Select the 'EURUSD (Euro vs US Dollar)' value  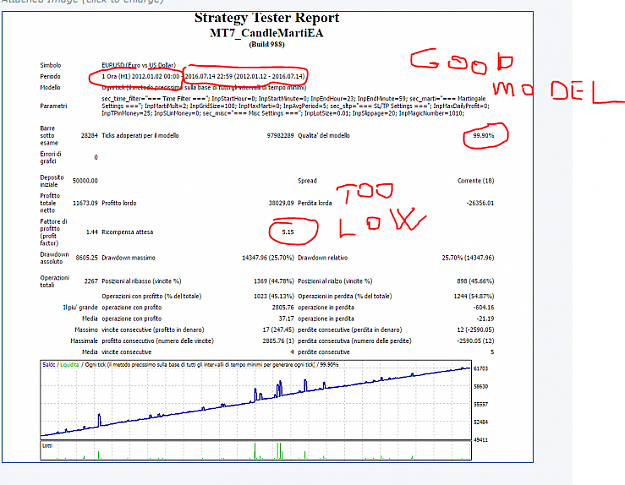(x=138, y=65)
